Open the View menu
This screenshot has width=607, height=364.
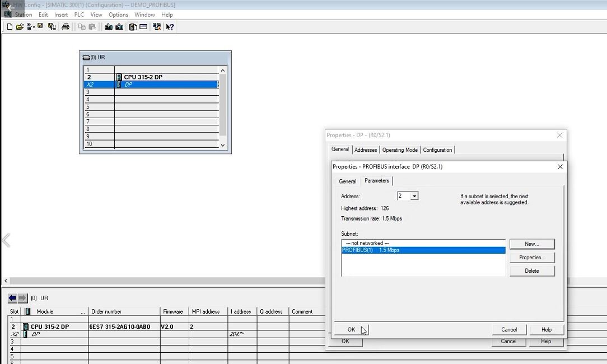96,15
